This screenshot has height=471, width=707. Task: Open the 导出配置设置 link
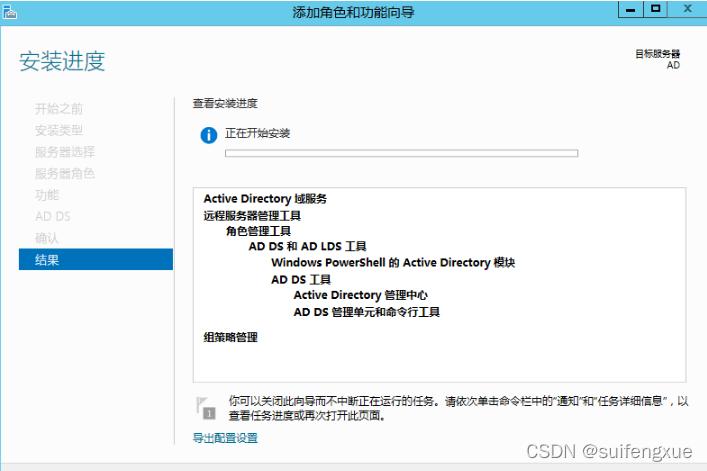[x=225, y=438]
